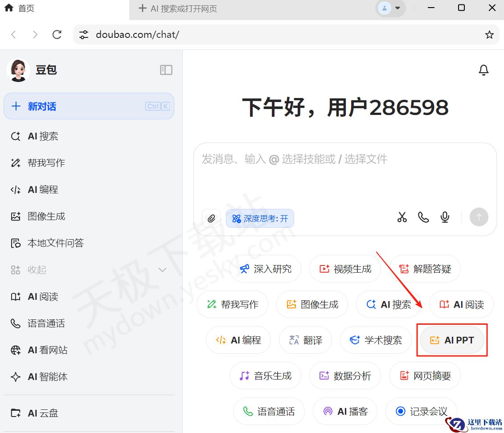This screenshot has height=433, width=504.
Task: Click the Doubao avatar
Action: [18, 70]
